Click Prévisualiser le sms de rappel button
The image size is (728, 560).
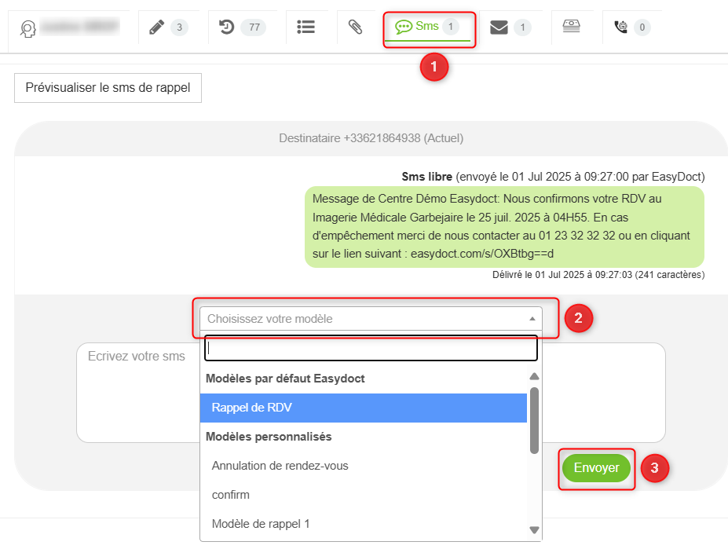(x=108, y=88)
